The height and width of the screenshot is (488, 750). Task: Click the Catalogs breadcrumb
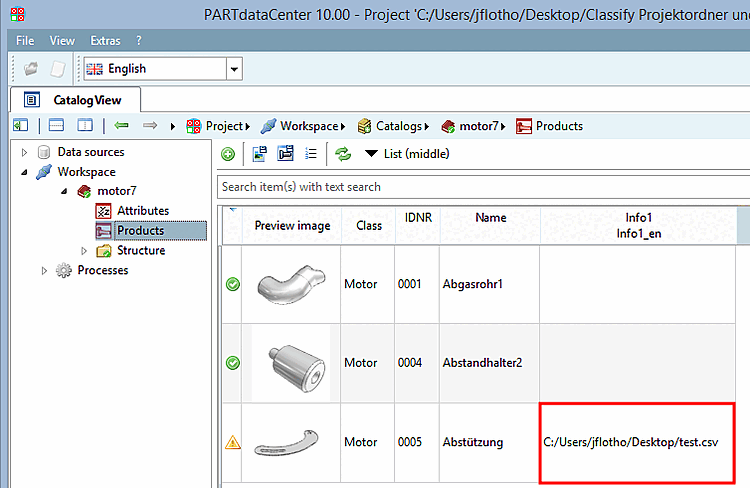390,126
